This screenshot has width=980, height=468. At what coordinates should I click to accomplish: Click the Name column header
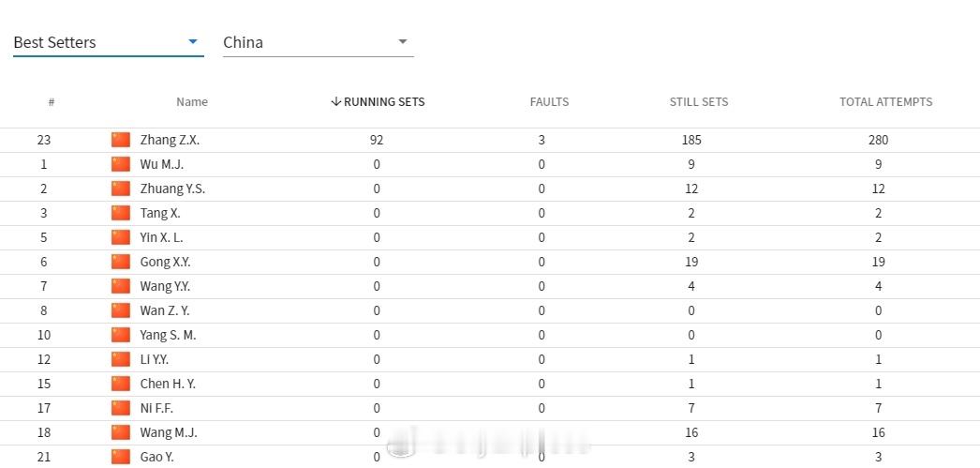click(192, 102)
